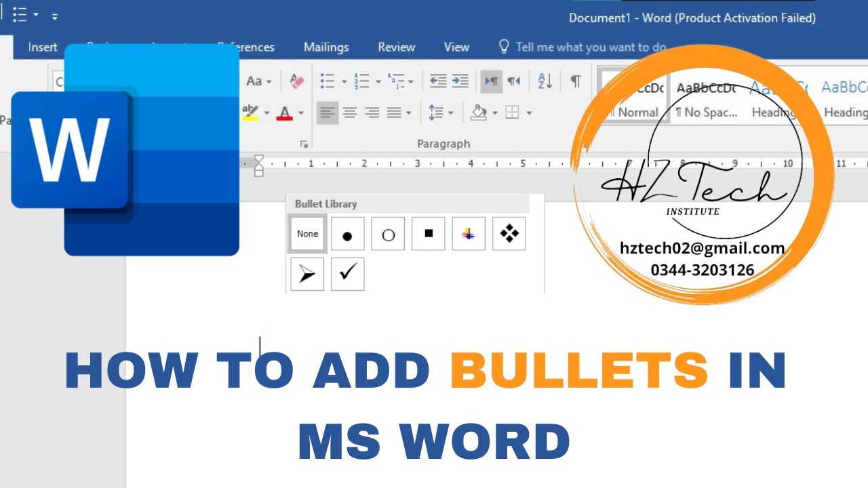
Task: Click the ruler indent marker
Action: [x=258, y=165]
